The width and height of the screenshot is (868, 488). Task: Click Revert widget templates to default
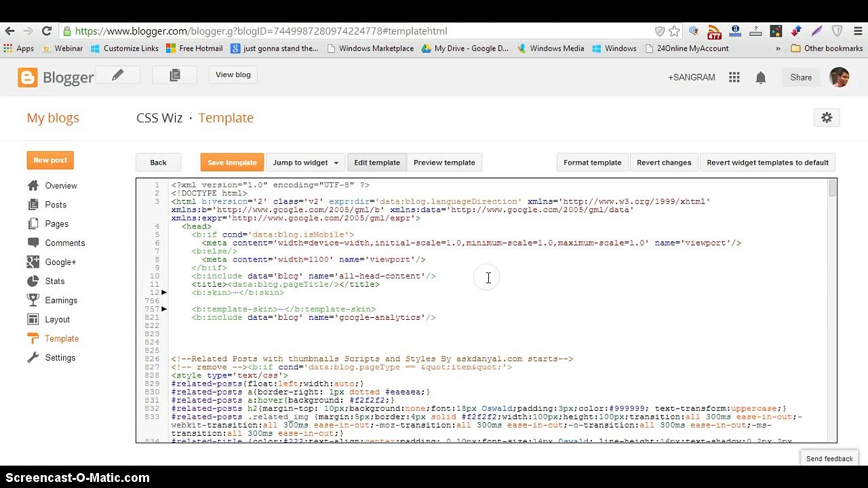[768, 163]
